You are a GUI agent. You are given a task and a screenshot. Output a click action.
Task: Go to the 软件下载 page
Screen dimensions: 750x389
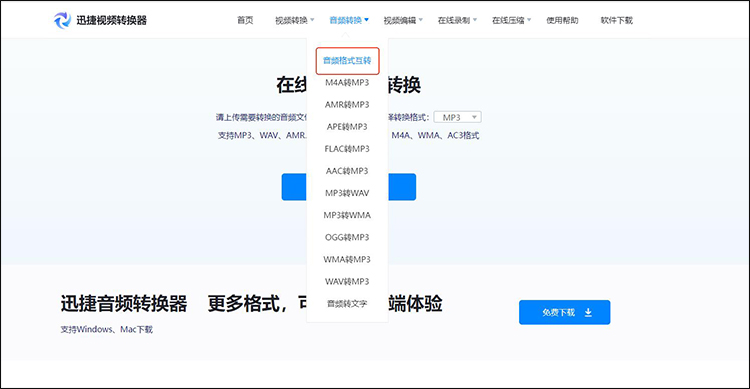click(617, 20)
